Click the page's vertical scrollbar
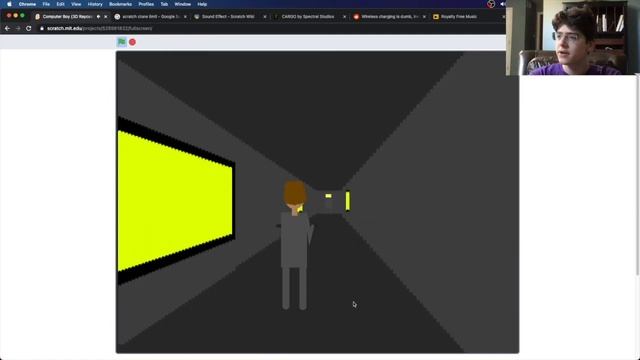Image resolution: width=640 pixels, height=360 pixels. tap(638, 176)
